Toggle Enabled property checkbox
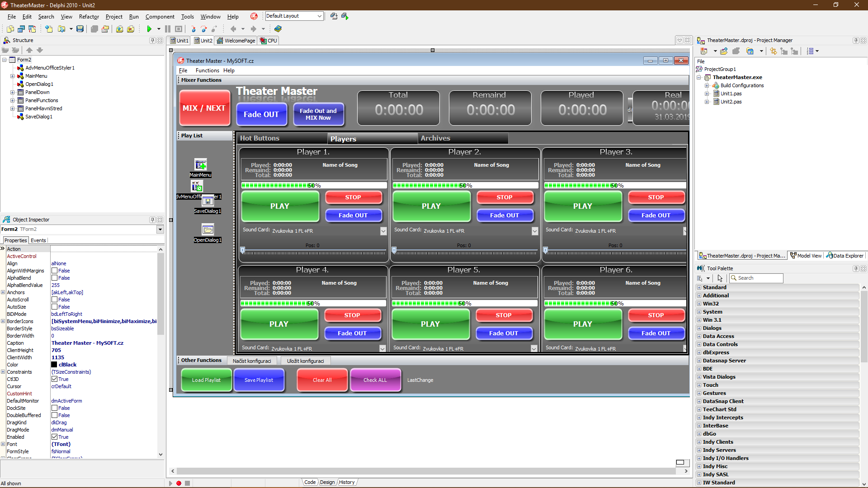868x488 pixels. pyautogui.click(x=54, y=437)
